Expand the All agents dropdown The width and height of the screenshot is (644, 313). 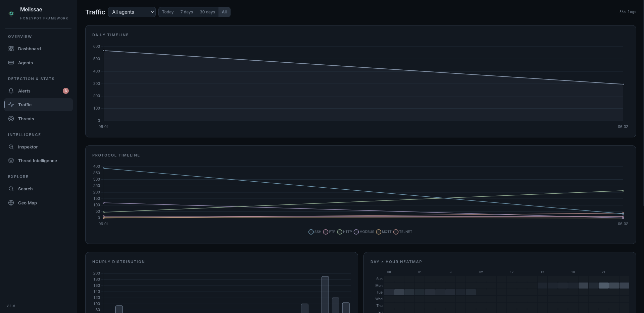(132, 12)
